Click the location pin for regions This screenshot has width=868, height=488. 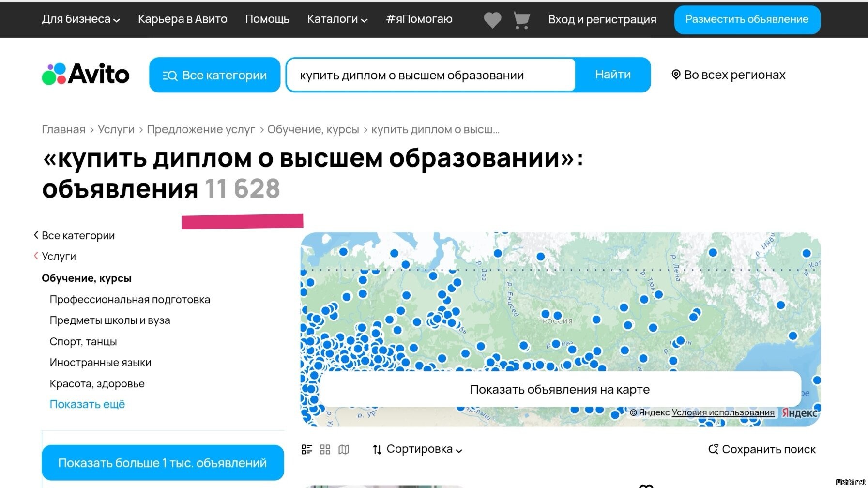tap(676, 75)
